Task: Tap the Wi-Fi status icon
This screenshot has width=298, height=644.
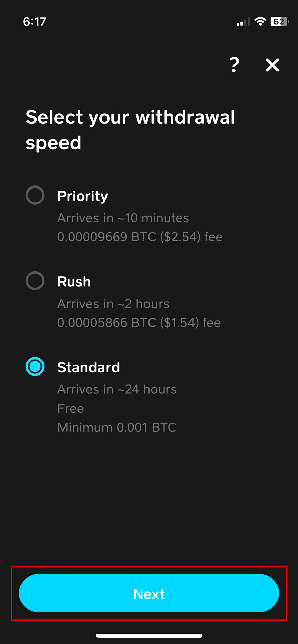Action: (260, 22)
